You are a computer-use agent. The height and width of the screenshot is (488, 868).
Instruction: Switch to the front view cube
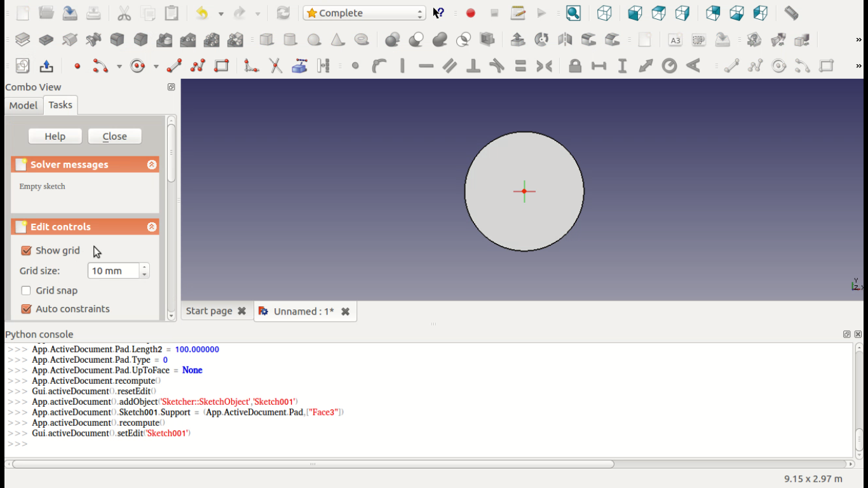point(635,13)
